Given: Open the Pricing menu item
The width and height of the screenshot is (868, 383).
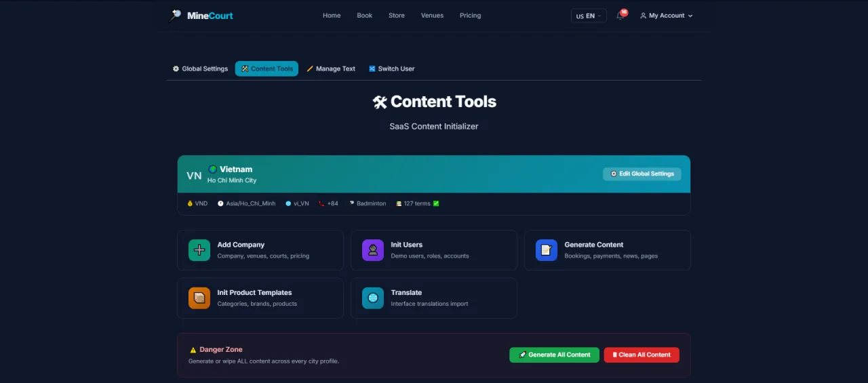Looking at the screenshot, I should pyautogui.click(x=470, y=16).
